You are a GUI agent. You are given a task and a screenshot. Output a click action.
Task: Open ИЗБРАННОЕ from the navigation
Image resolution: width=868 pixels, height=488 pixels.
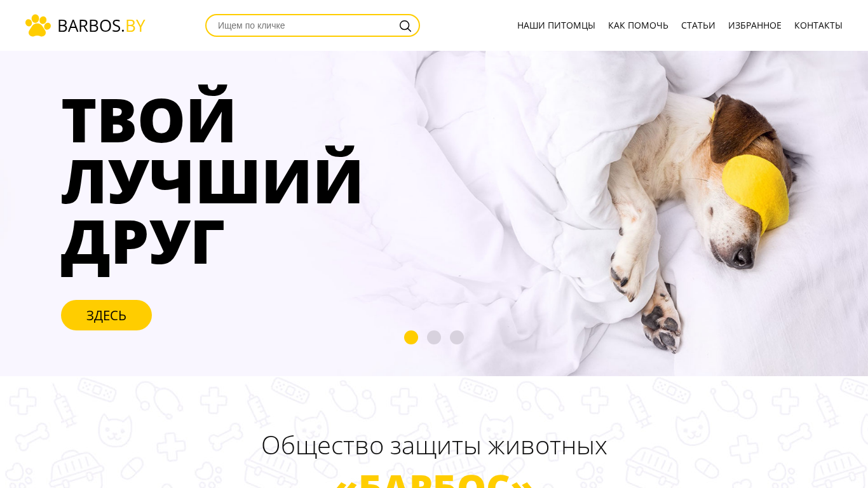point(754,25)
